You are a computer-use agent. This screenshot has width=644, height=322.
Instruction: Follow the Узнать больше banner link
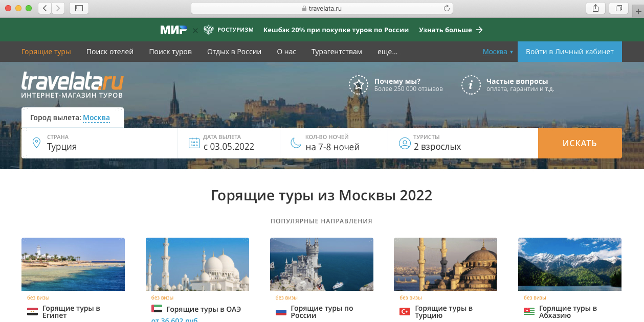450,30
